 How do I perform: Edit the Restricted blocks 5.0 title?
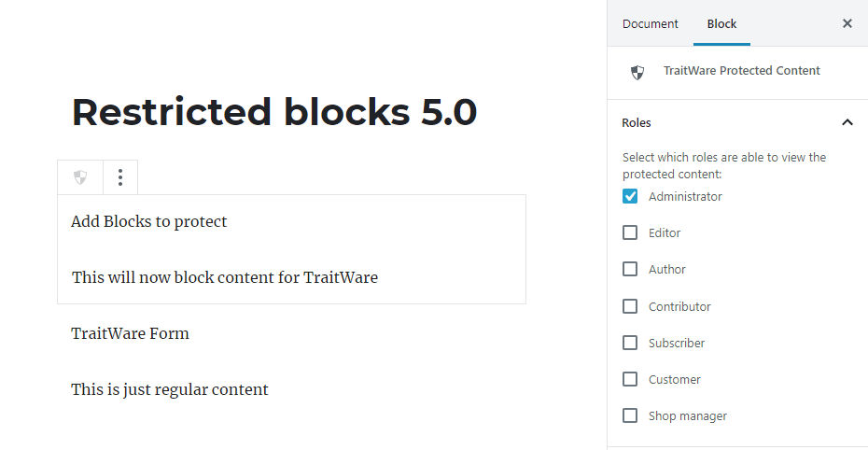pyautogui.click(x=274, y=112)
